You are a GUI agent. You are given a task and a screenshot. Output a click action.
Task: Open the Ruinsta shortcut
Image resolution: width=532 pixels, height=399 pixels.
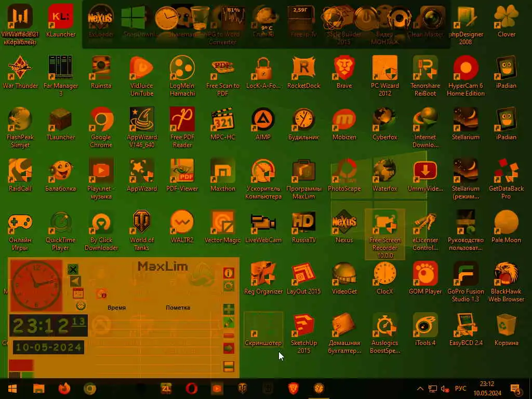pos(101,72)
